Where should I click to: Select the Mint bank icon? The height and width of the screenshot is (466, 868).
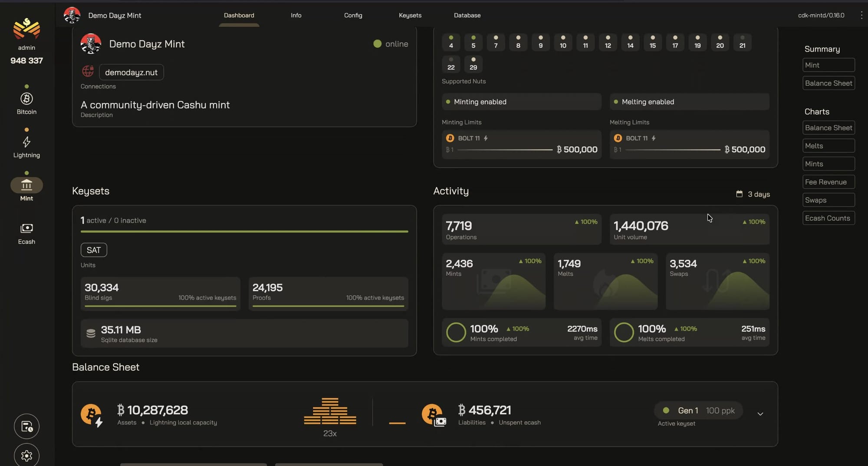coord(26,185)
